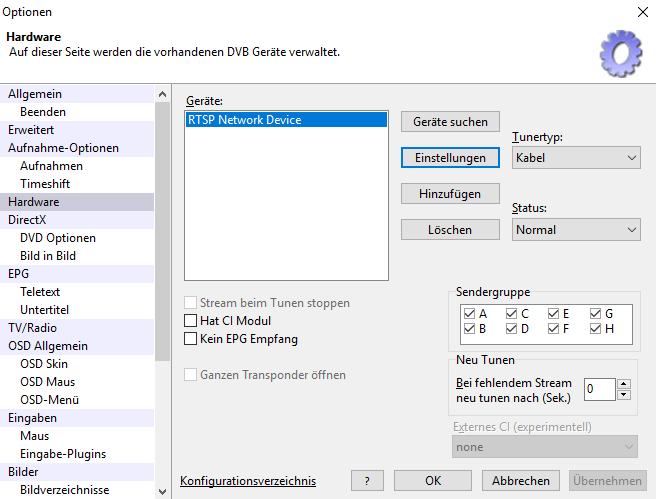Open the Konfigurationsverzeichnis link

247,481
